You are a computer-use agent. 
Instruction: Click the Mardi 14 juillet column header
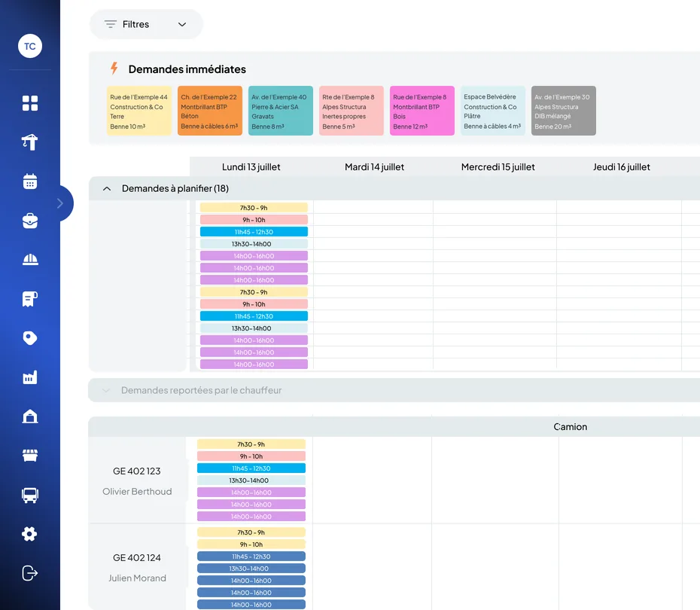pyautogui.click(x=375, y=167)
